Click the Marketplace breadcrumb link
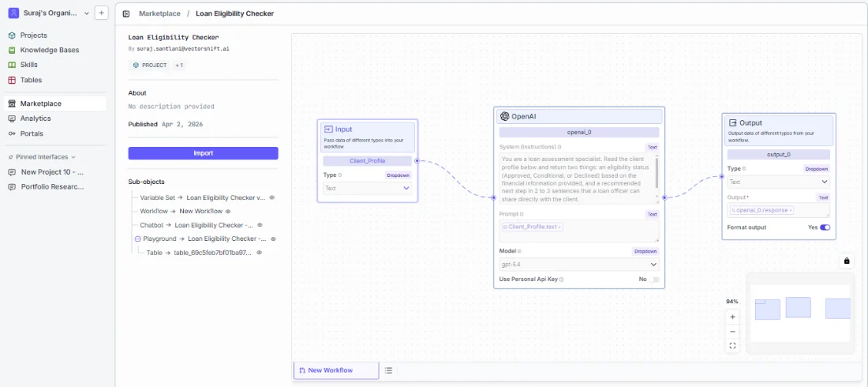This screenshot has width=868, height=387. coord(159,13)
